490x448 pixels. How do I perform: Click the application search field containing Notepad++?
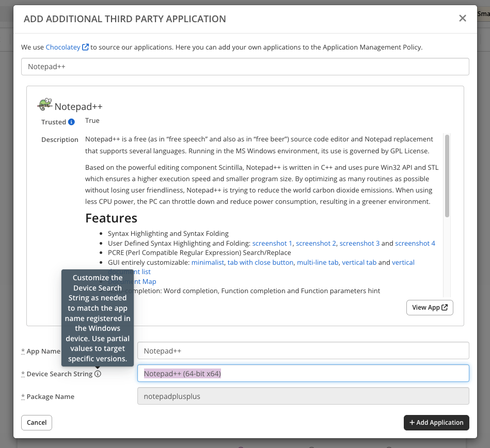pos(245,67)
